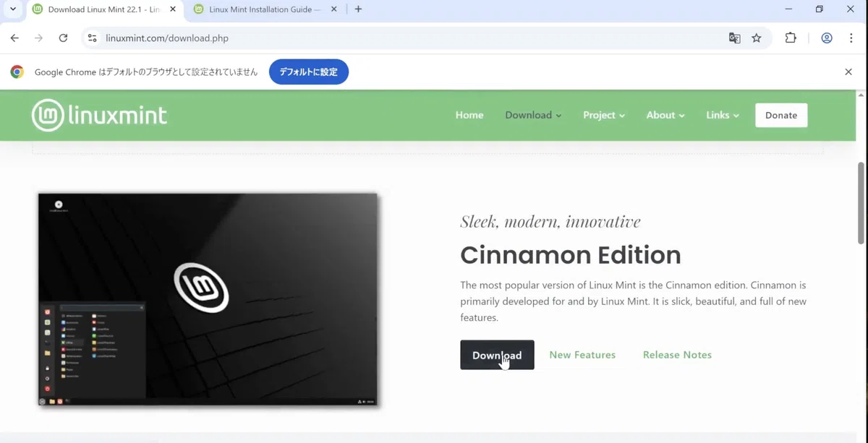Click the Cinnamon Edition heading text
This screenshot has width=868, height=443.
point(571,255)
